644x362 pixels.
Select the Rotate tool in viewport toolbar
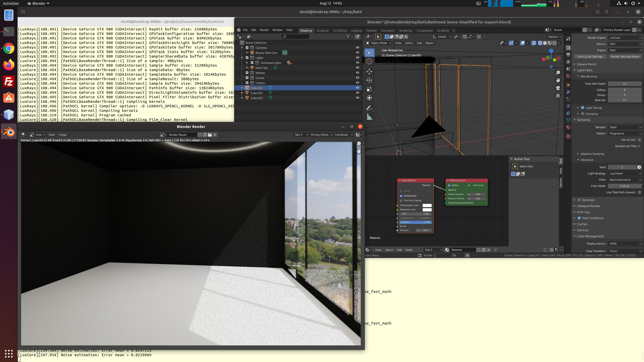click(369, 80)
